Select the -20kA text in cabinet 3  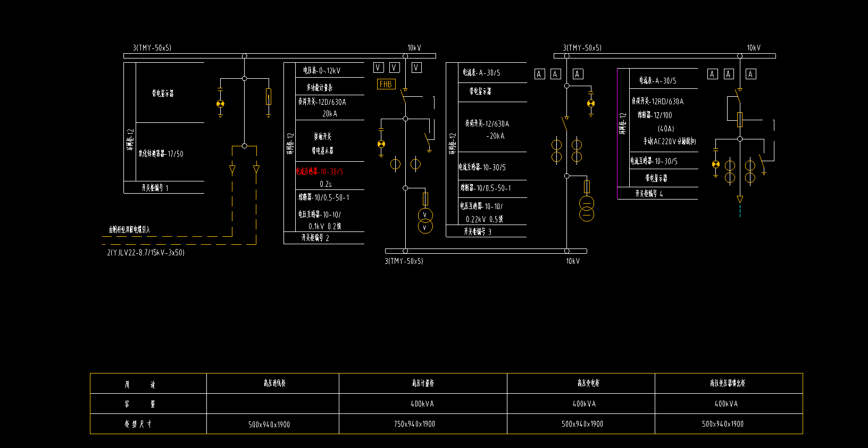coord(495,136)
